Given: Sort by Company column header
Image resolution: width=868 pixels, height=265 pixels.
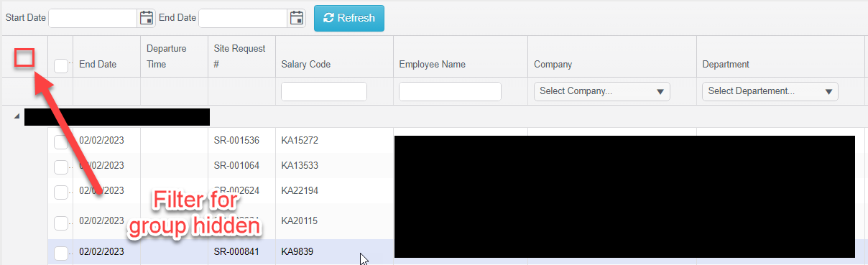Looking at the screenshot, I should 553,64.
